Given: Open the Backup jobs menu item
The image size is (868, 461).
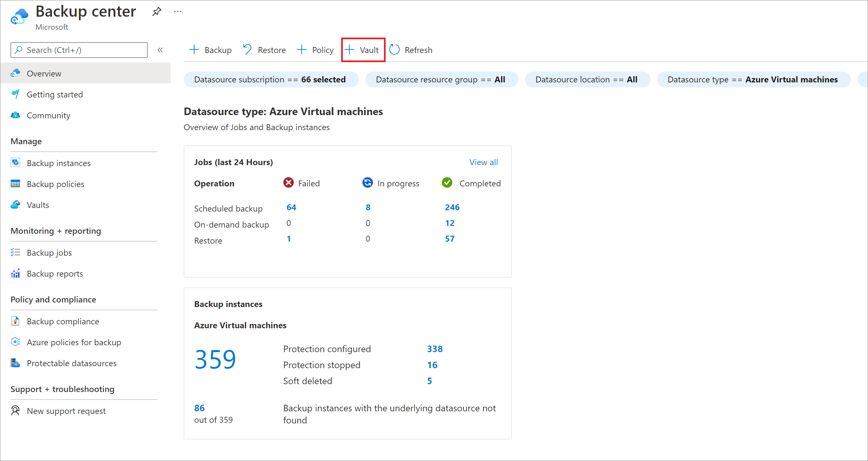Looking at the screenshot, I should tap(49, 253).
